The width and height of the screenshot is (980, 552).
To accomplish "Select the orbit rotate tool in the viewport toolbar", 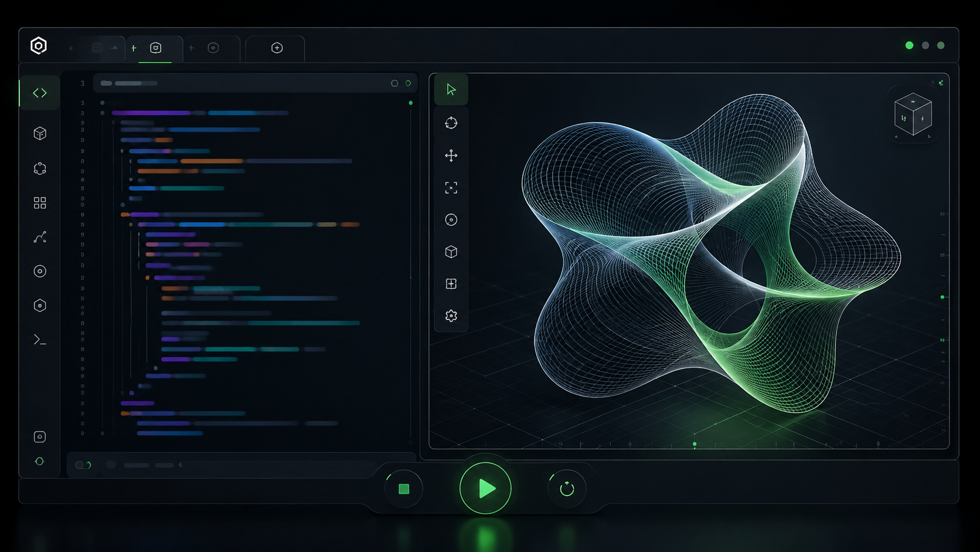I will click(451, 123).
